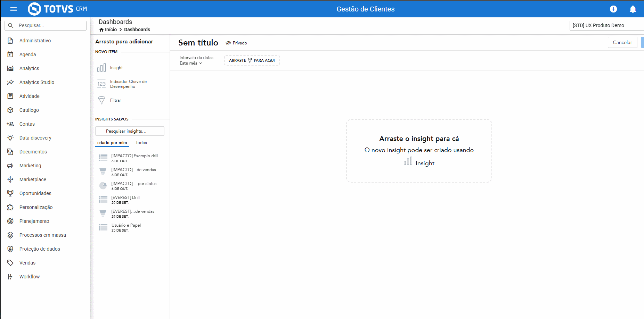Click the table thumbnail for Usuário e Papel

[x=103, y=227]
